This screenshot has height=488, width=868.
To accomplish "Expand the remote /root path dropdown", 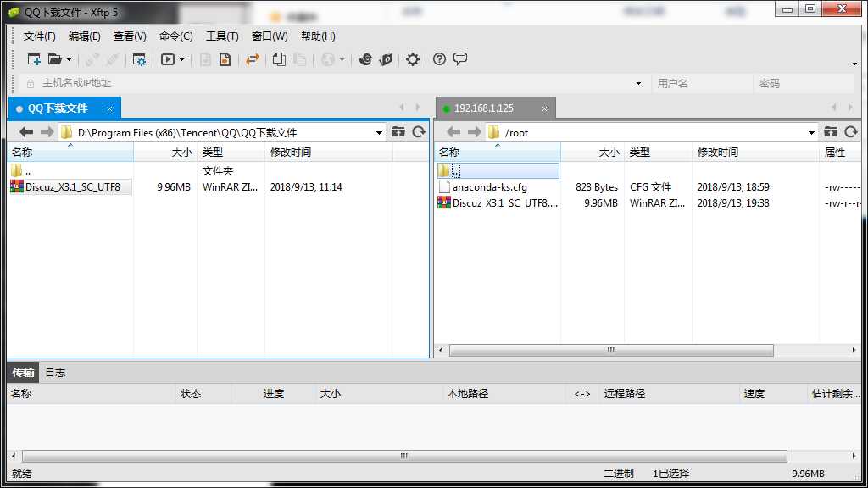I will click(x=811, y=133).
